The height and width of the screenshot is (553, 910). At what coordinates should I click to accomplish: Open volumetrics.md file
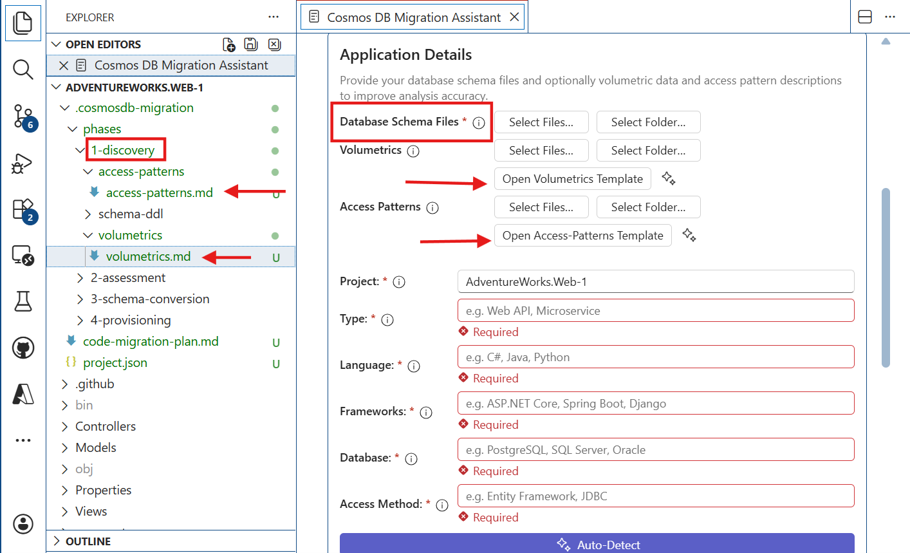(x=148, y=256)
